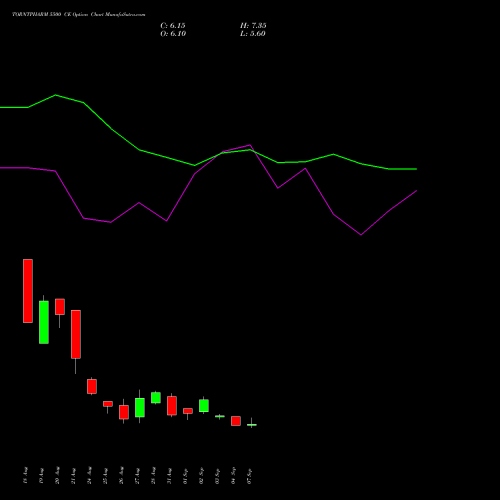Click the '02 Sep' date axis label
500x500 pixels.
coord(202,475)
